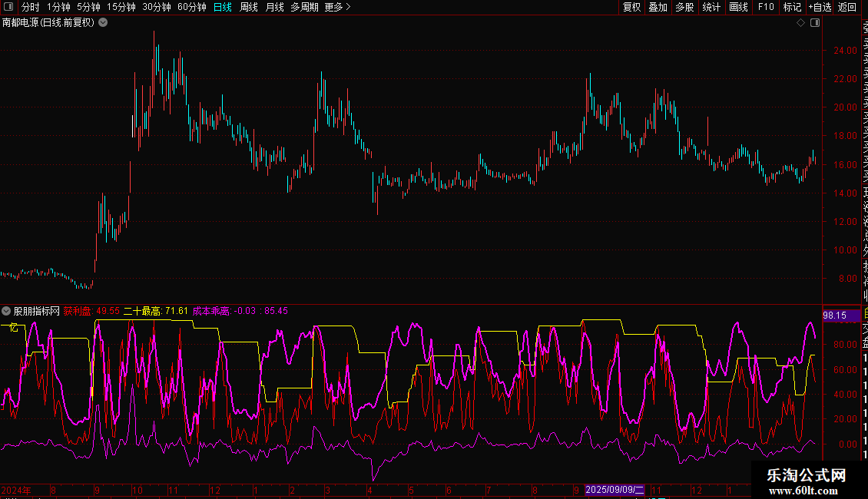Click the diamond icon above the chart
Screen dimensions: 868x499
coord(800,23)
